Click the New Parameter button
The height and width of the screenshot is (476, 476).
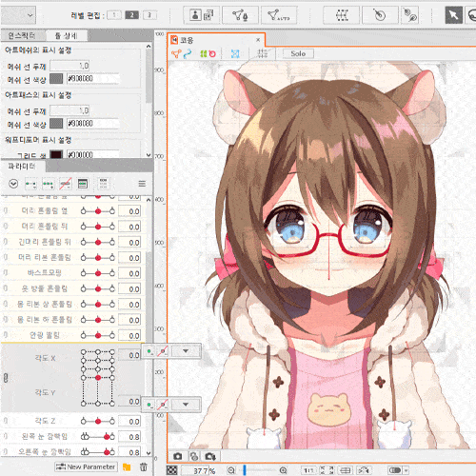coord(86,466)
